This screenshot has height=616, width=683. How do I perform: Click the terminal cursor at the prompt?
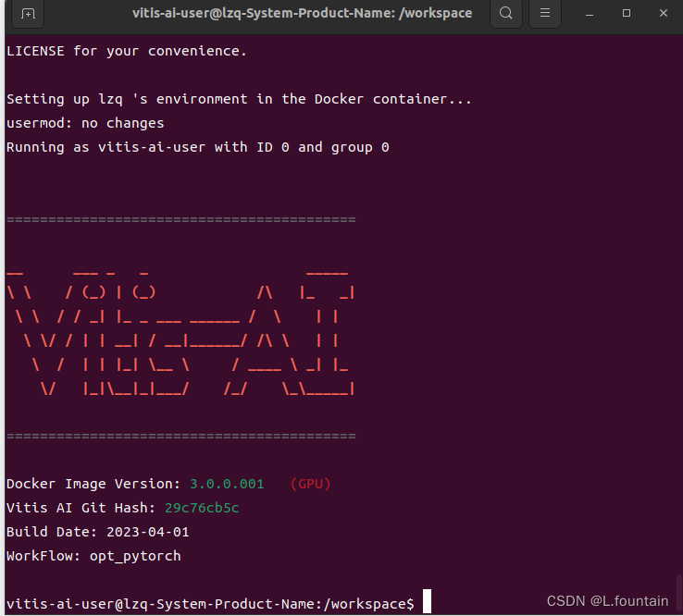(427, 601)
